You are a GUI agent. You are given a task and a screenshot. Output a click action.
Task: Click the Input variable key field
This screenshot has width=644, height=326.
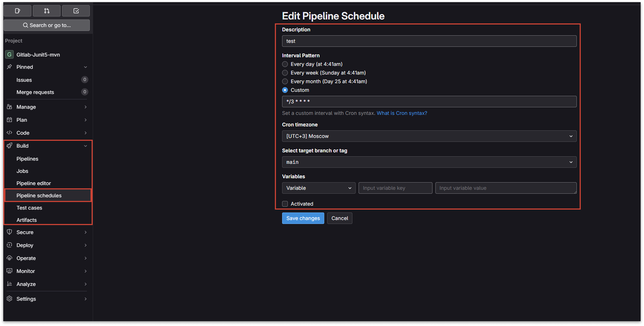click(x=395, y=188)
